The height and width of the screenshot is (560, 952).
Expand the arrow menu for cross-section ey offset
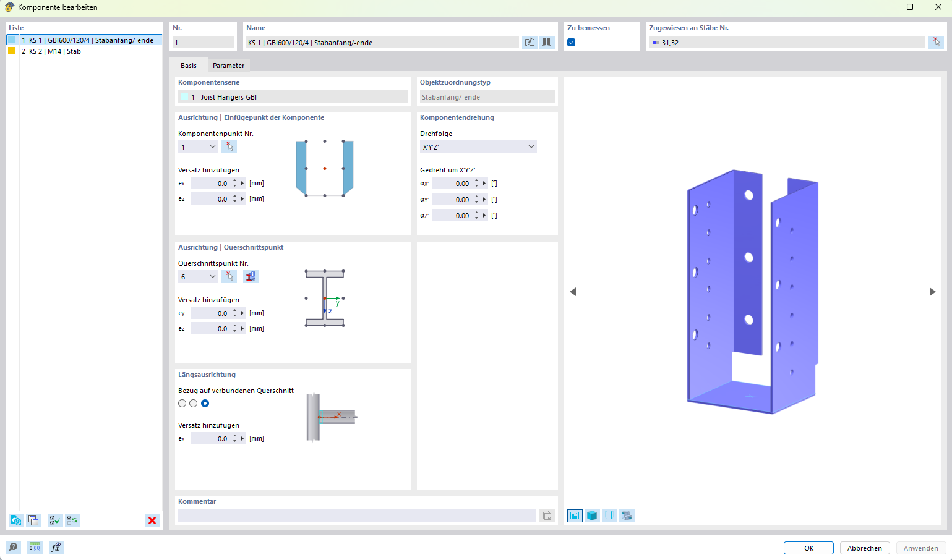click(242, 313)
